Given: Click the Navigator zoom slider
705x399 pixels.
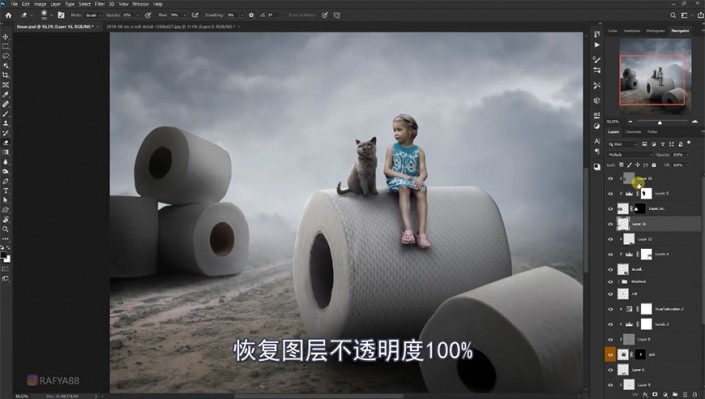Looking at the screenshot, I should pyautogui.click(x=660, y=122).
